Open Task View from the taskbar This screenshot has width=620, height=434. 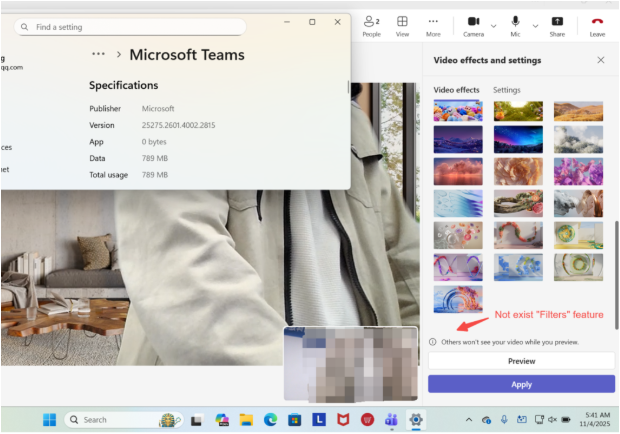(x=197, y=420)
